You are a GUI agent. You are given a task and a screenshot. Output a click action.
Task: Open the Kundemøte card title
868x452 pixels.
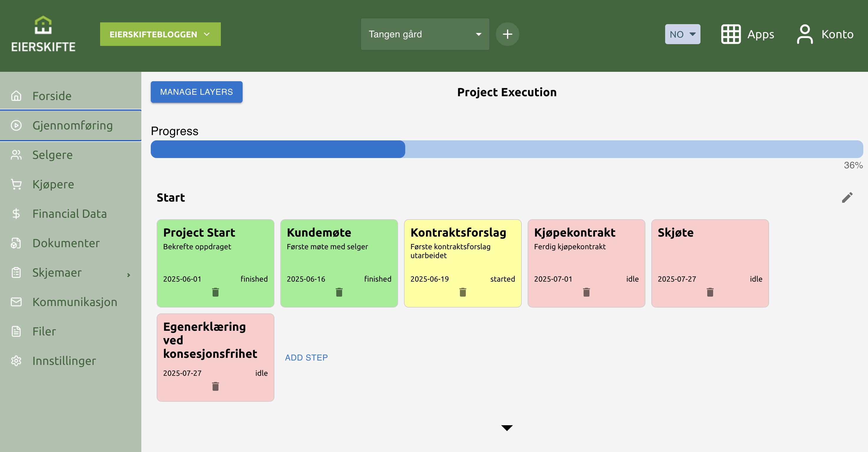coord(319,233)
